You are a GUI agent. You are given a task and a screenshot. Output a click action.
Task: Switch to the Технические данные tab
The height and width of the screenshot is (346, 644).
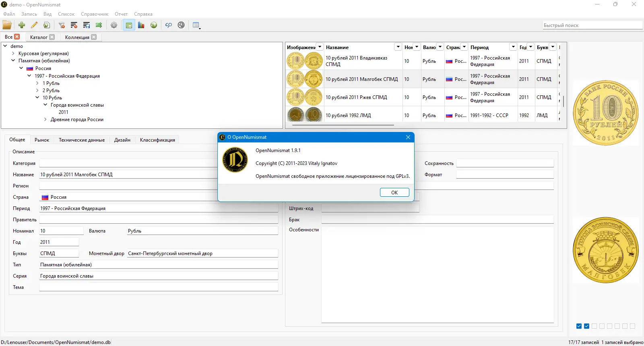[82, 140]
